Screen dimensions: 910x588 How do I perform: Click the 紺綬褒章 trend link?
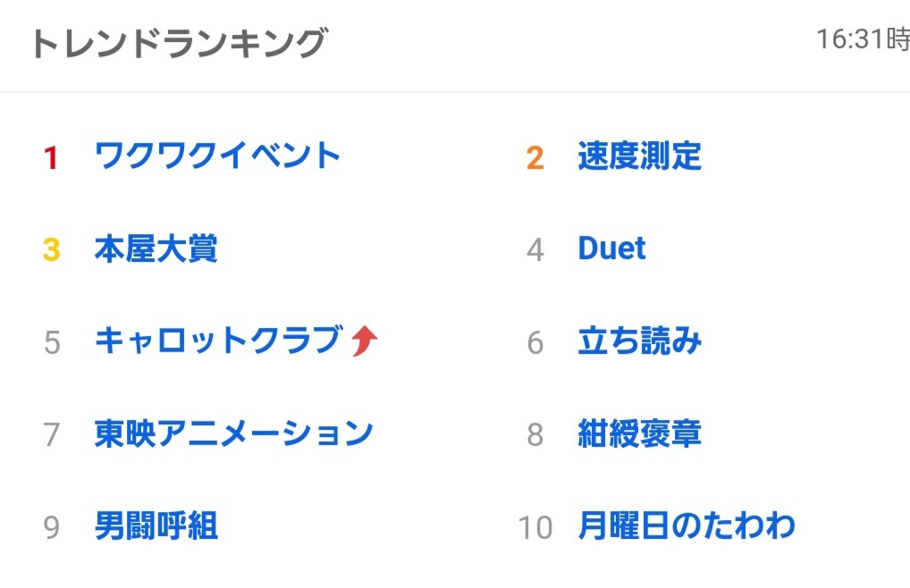[639, 433]
